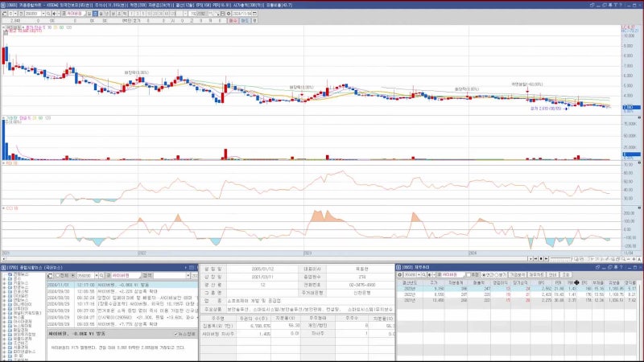
Task: Open the news row timed 09:32:24
Action: pyautogui.click(x=122, y=298)
